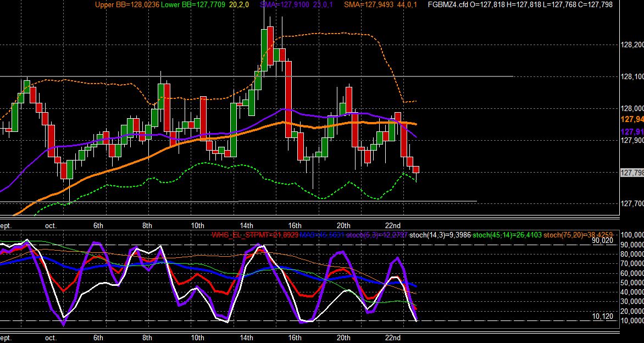
Task: Click the 128,200 price axis label
Action: [x=632, y=45]
